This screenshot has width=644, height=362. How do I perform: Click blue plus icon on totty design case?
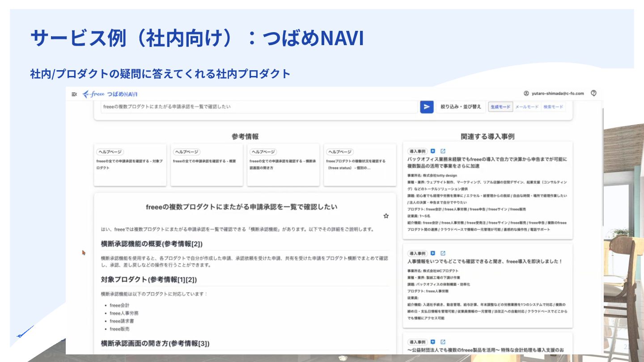click(433, 152)
